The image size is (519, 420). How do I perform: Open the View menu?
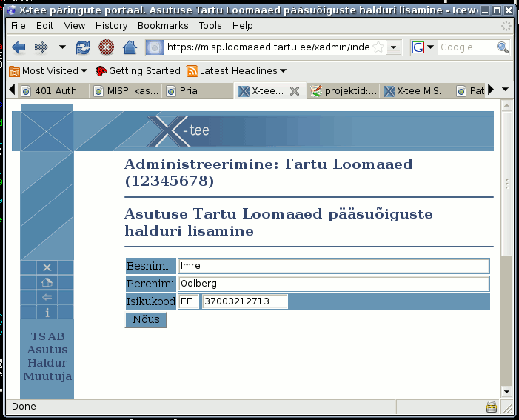click(x=75, y=26)
